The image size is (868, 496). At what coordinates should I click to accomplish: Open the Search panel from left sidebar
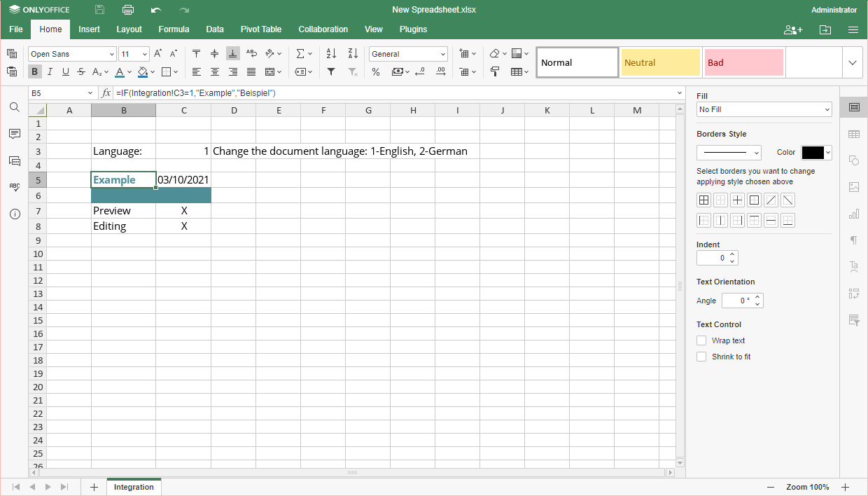14,107
